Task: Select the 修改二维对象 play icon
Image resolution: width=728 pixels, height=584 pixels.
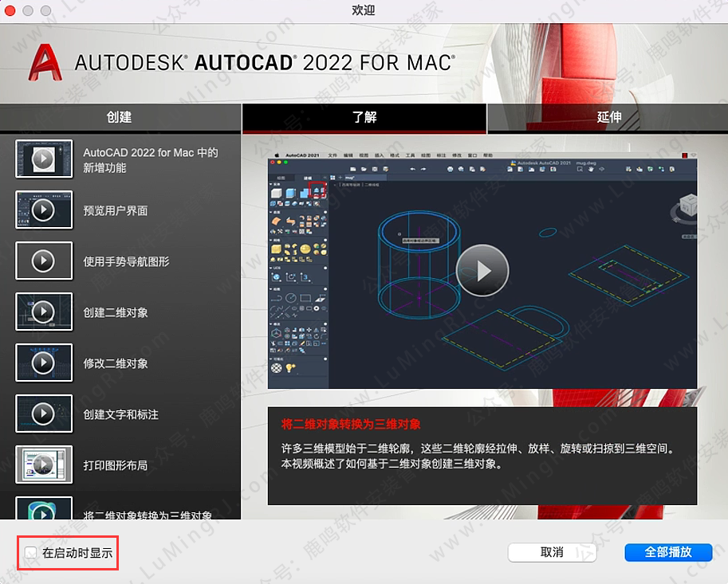Action: (x=43, y=363)
